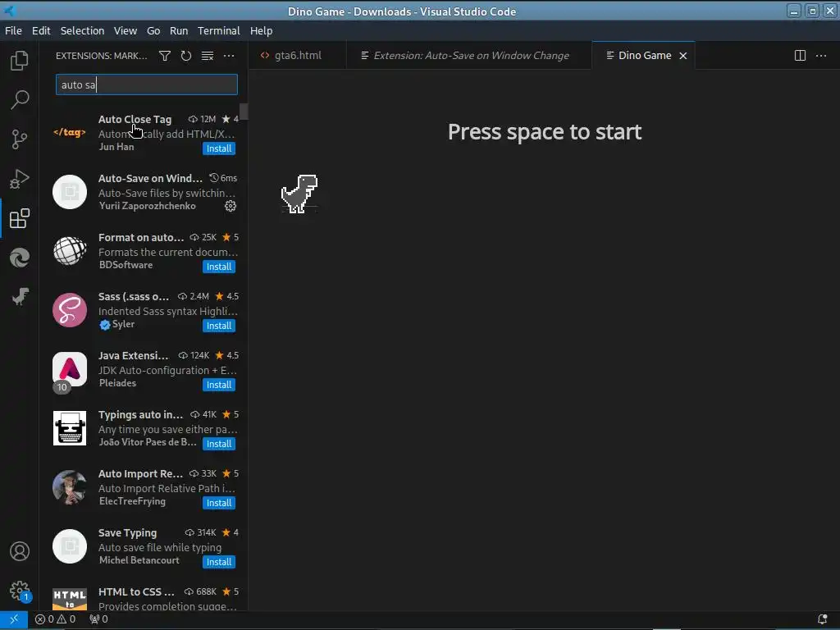Click the extensions list scrollbar

pyautogui.click(x=244, y=112)
